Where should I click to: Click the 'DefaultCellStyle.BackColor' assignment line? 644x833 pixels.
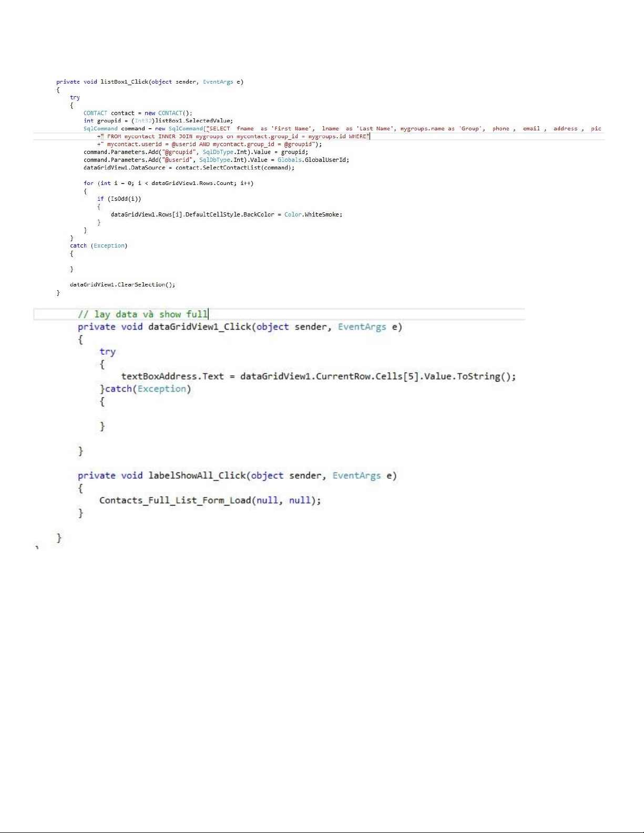click(227, 214)
